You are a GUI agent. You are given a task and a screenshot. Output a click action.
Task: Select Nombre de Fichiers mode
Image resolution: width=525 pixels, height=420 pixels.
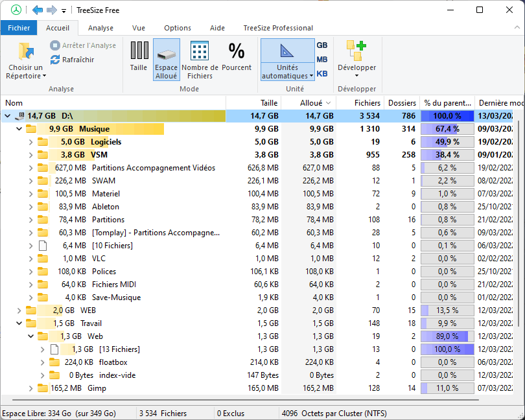point(200,60)
